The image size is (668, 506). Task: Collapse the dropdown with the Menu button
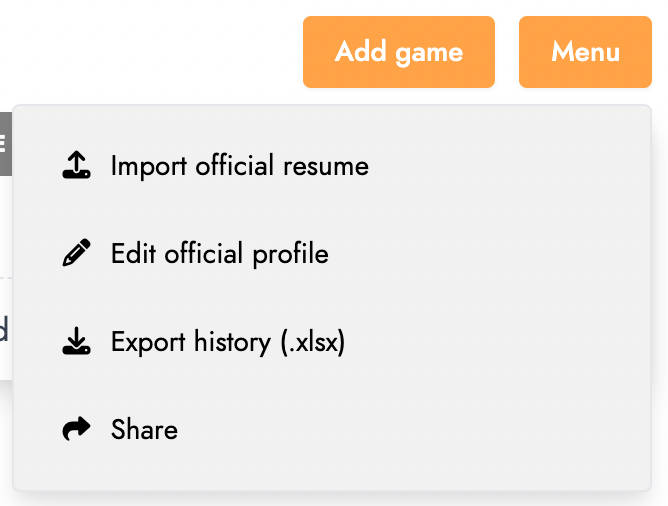click(x=585, y=52)
